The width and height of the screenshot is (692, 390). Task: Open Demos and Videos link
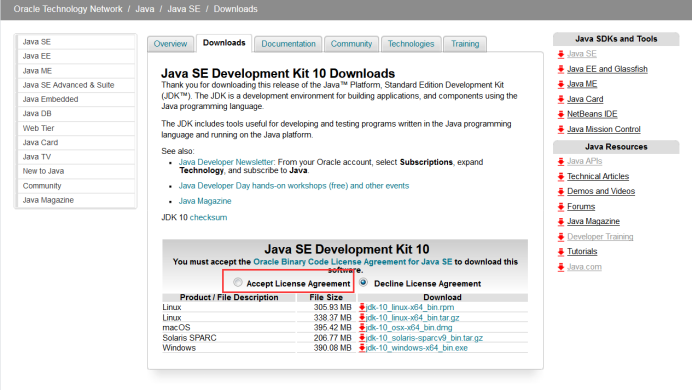pyautogui.click(x=601, y=191)
